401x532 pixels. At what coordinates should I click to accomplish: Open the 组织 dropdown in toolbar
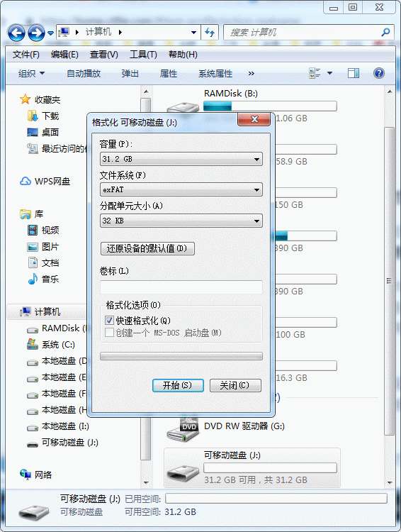(31, 73)
